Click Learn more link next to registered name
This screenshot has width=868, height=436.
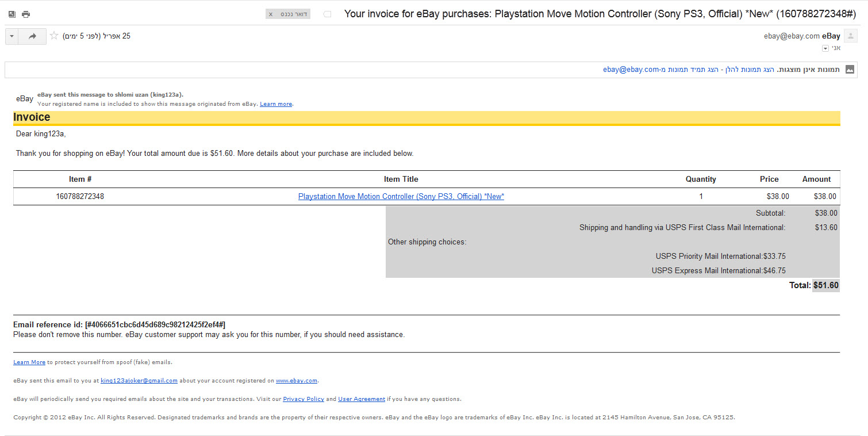pyautogui.click(x=275, y=104)
